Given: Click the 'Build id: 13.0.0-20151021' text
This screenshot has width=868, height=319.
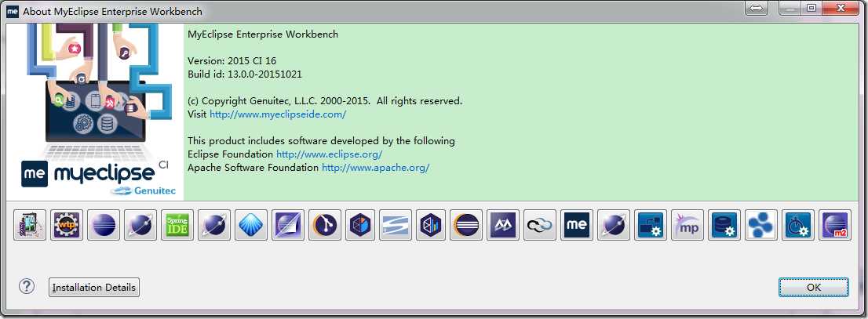Looking at the screenshot, I should [245, 74].
